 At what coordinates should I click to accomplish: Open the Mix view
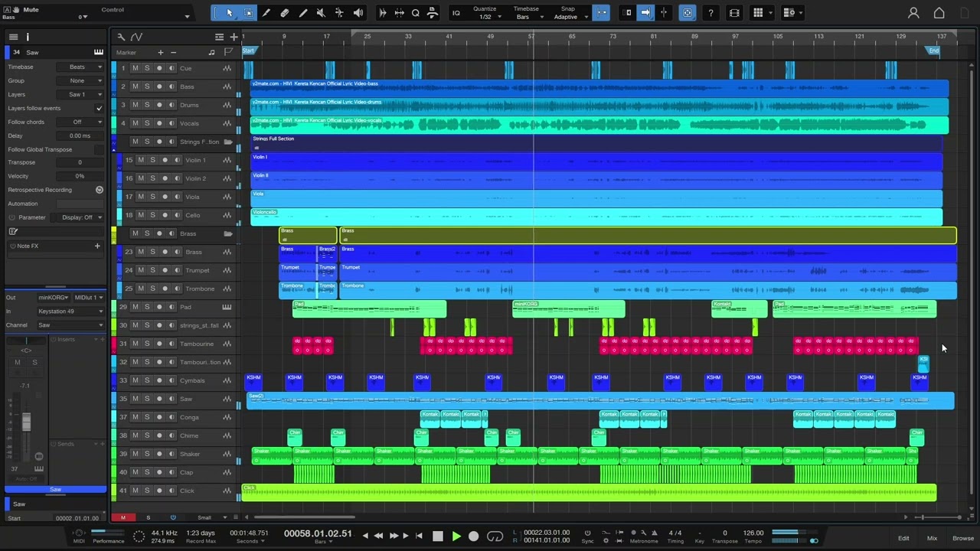[932, 538]
